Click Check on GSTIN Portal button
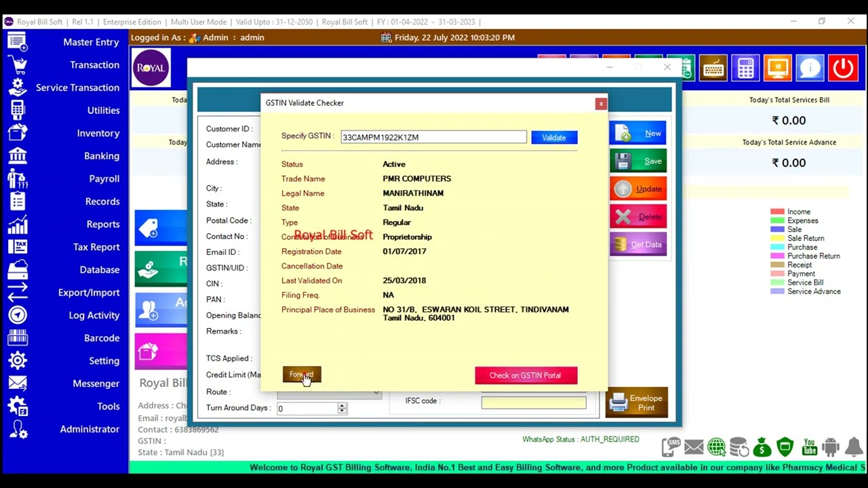The width and height of the screenshot is (868, 488). (526, 375)
